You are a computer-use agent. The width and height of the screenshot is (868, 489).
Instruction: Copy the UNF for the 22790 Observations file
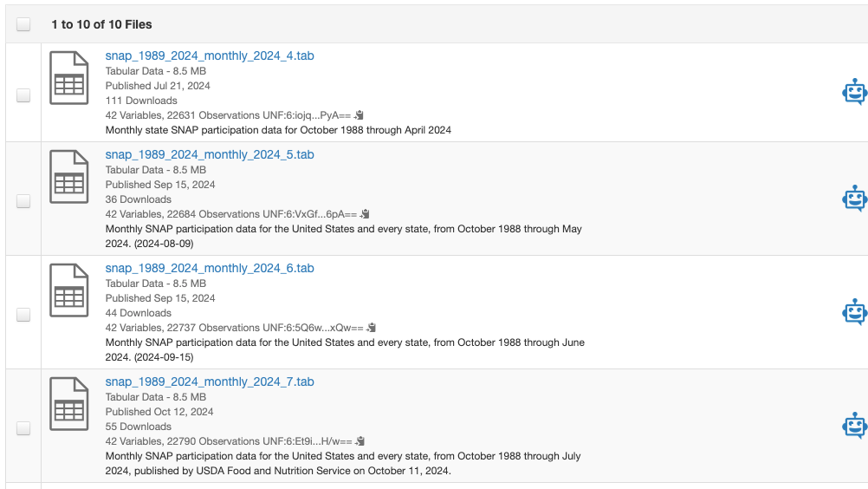click(360, 441)
